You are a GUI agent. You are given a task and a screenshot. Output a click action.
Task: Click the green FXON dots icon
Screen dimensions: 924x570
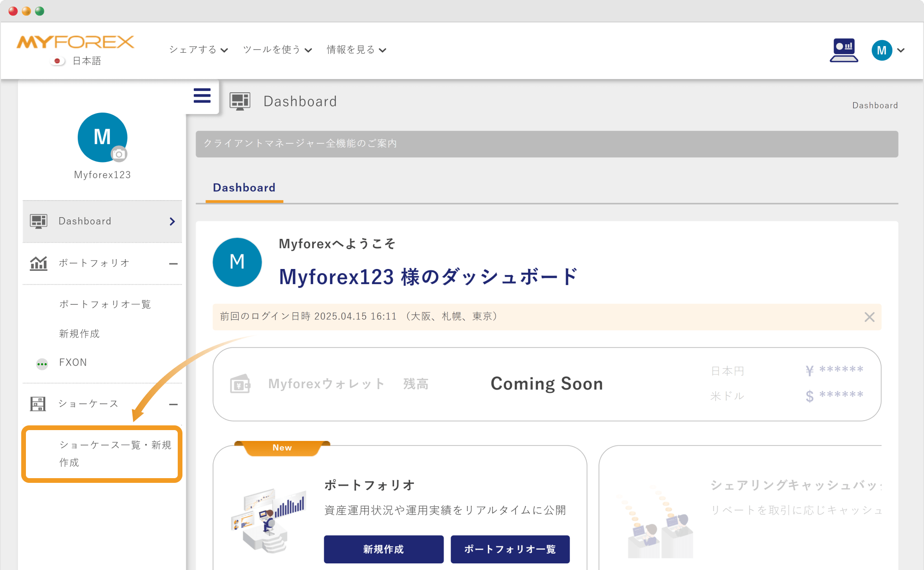[x=41, y=364]
